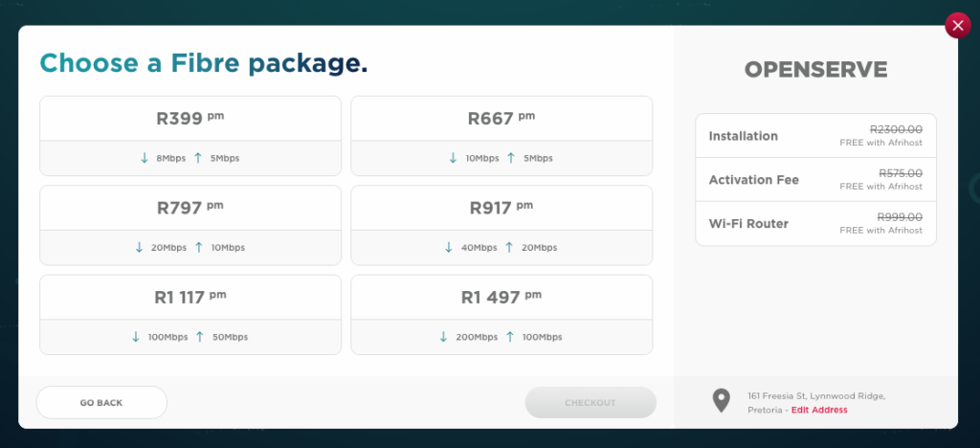Select the R667 pm fibre package
The image size is (980, 448).
pos(501,120)
